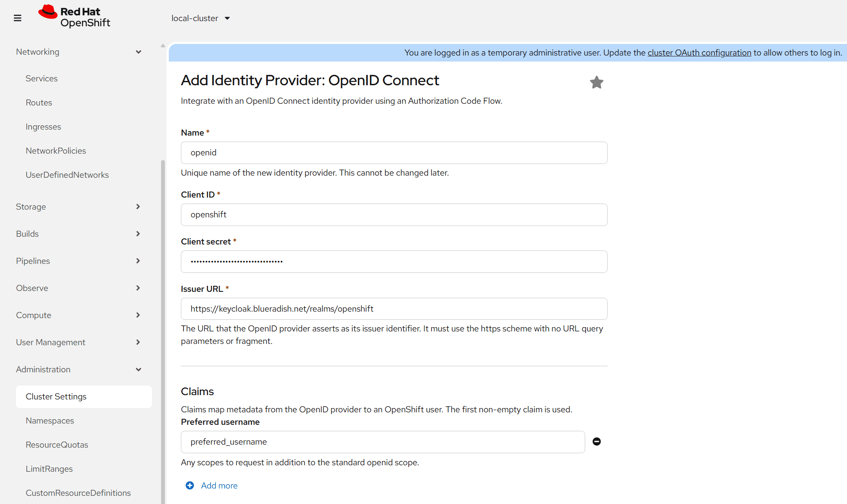Expand the Compute section

(79, 315)
